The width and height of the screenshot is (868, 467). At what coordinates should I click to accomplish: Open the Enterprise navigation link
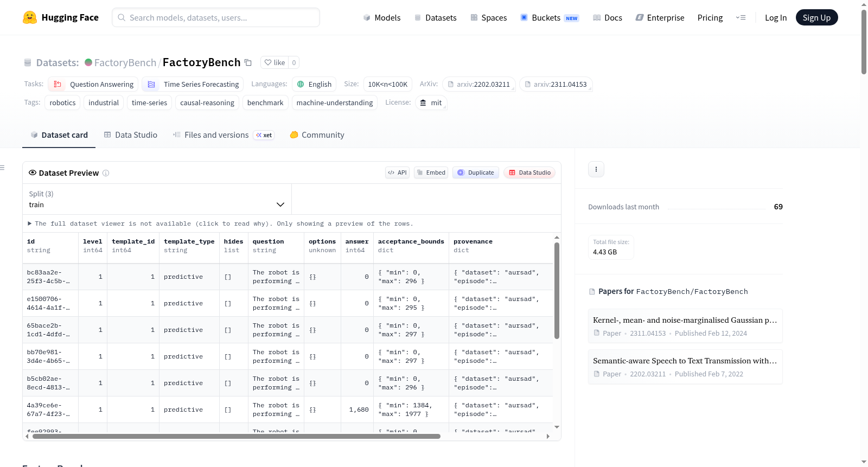click(x=660, y=18)
